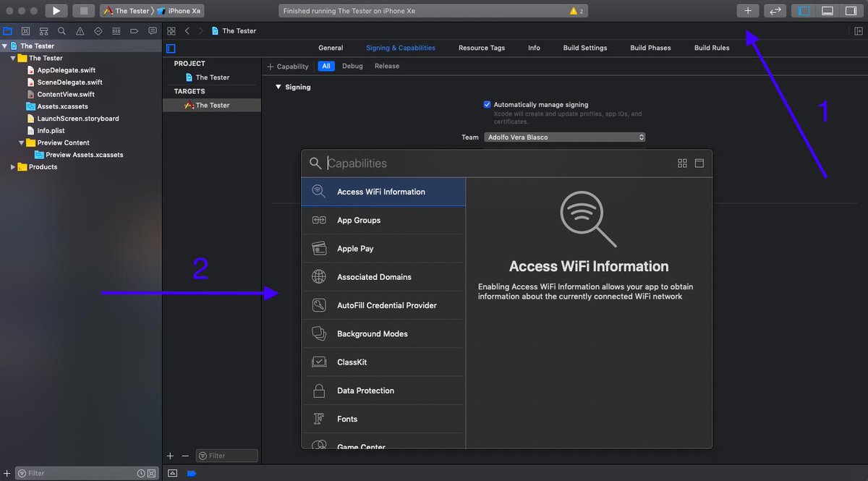
Task: Open the Resource Tags tab
Action: (482, 48)
